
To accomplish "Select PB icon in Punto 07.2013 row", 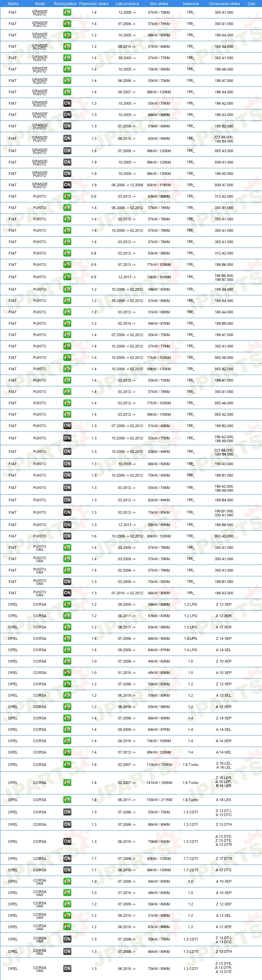I will [x=67, y=265].
